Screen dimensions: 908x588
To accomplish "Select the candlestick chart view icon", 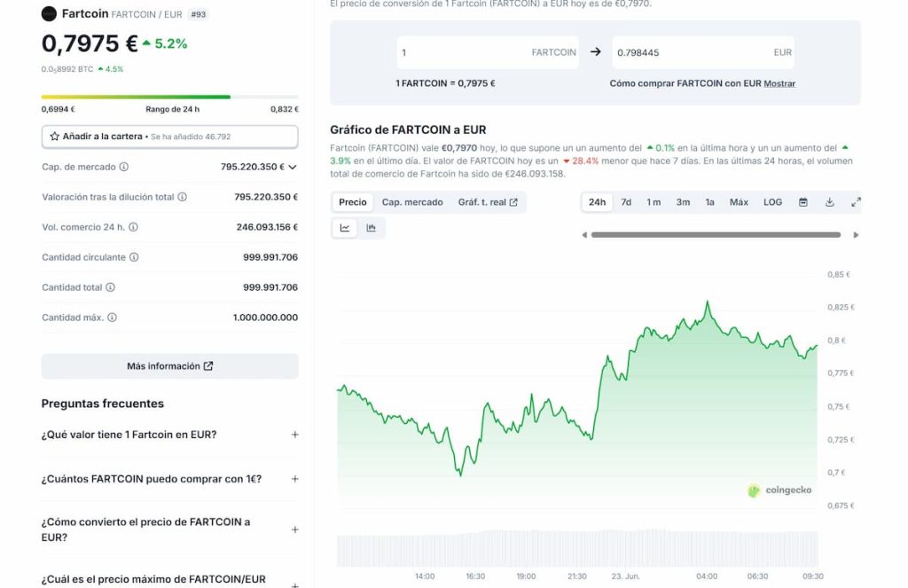I will 372,228.
